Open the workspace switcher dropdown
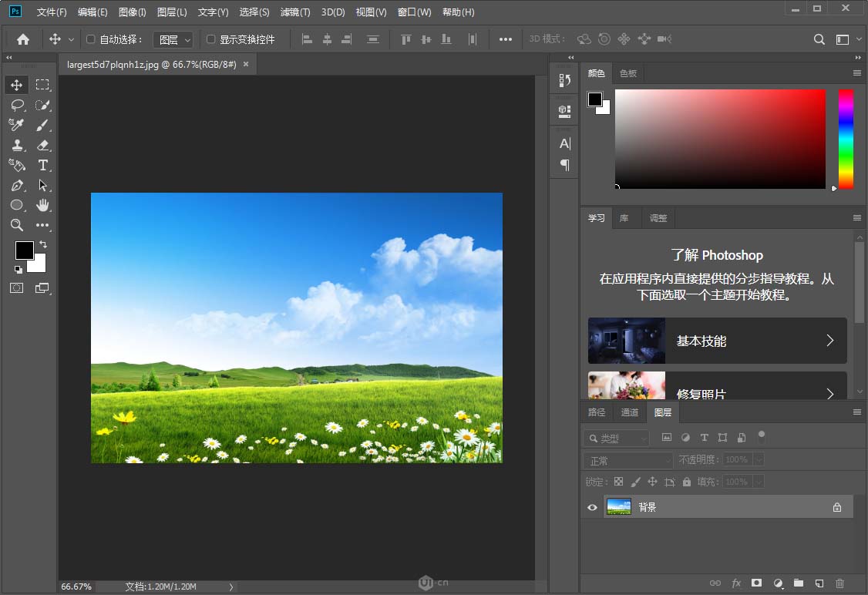 click(847, 39)
